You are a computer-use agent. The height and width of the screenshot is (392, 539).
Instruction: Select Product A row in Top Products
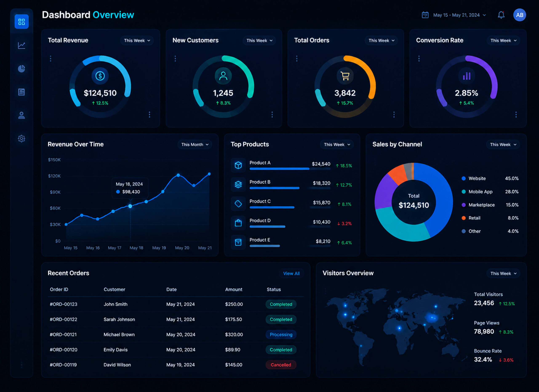[x=292, y=165]
